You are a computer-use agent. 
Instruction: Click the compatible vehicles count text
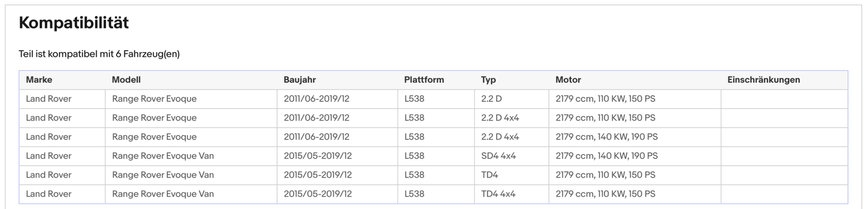coord(99,54)
